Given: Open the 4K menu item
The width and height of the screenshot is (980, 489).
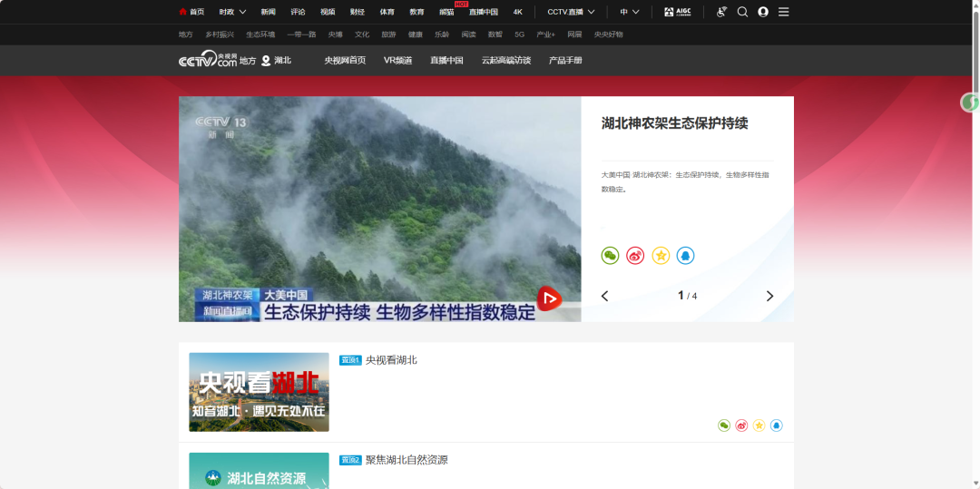Looking at the screenshot, I should (517, 12).
